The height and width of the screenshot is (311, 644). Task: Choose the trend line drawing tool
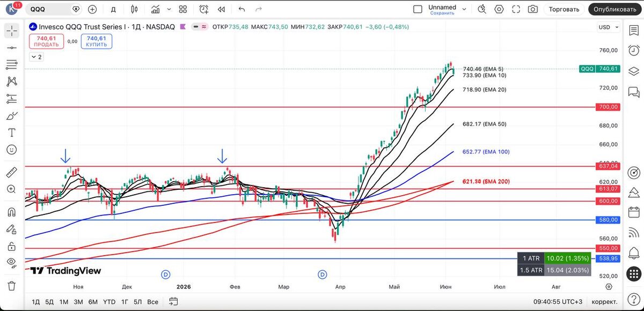click(12, 48)
